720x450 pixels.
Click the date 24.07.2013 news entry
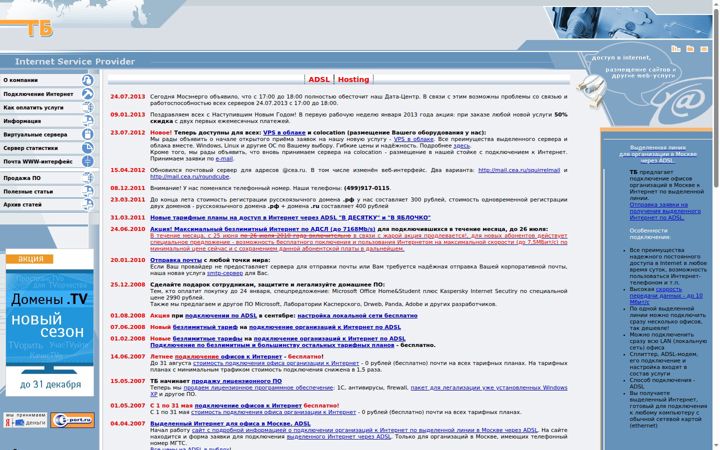click(127, 97)
